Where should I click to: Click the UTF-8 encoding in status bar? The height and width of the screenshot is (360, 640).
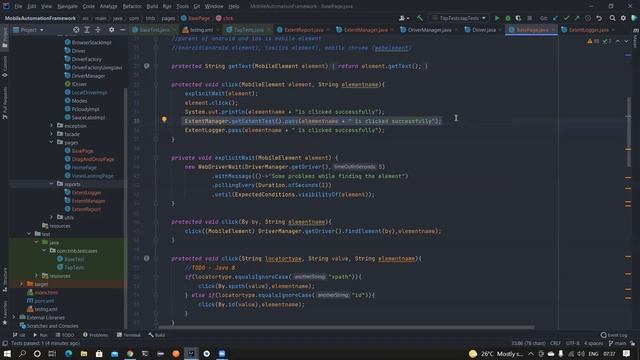coord(573,343)
